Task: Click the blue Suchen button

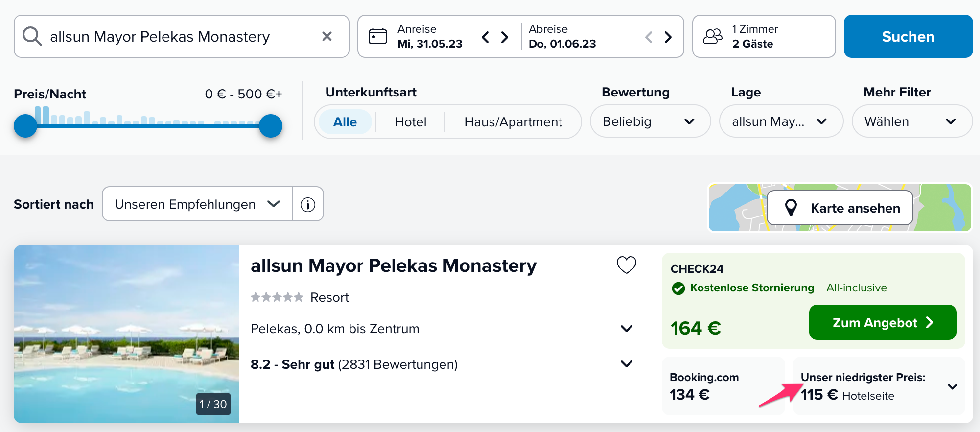Action: 908,36
